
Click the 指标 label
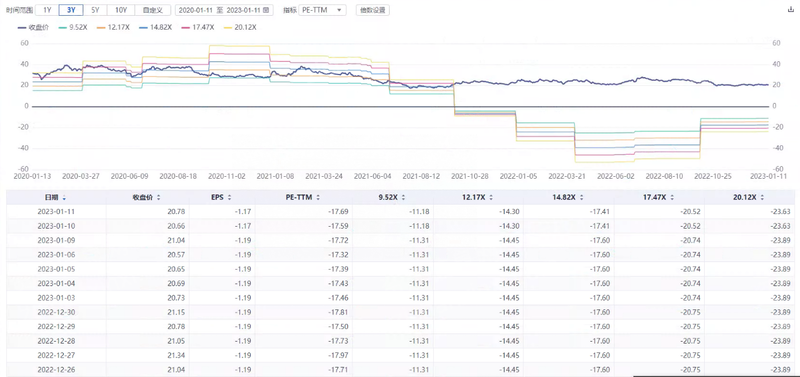coord(289,10)
